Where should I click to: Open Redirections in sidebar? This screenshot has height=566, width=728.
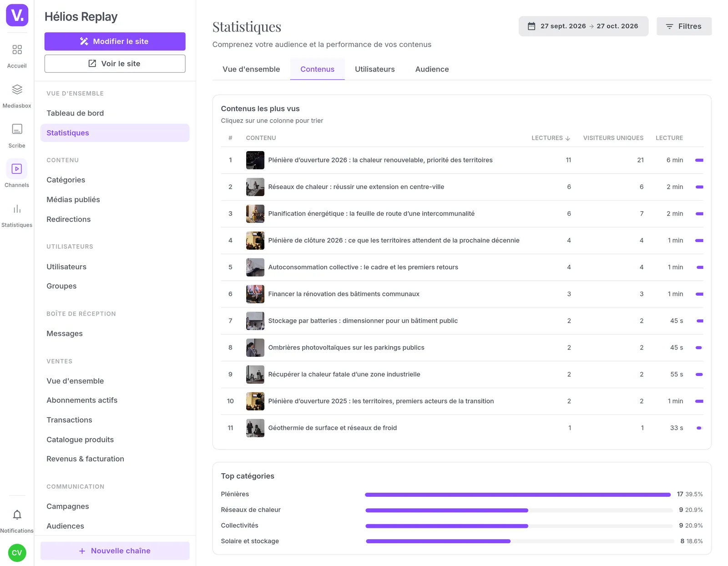tap(115, 219)
